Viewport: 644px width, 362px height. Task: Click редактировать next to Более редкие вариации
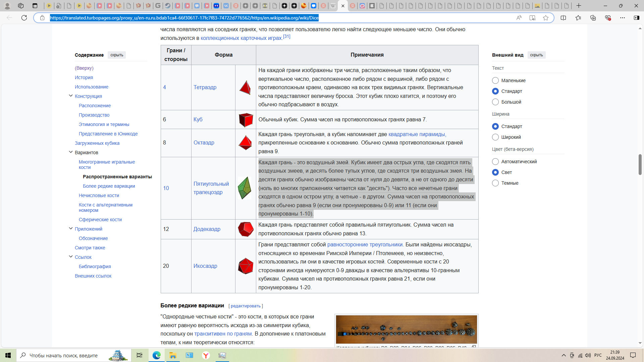pos(246,306)
